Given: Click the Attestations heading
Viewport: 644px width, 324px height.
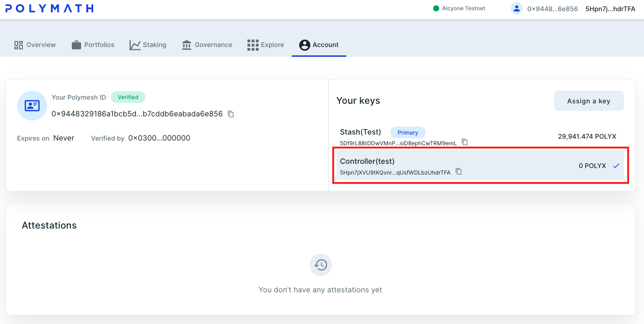Looking at the screenshot, I should [x=49, y=225].
